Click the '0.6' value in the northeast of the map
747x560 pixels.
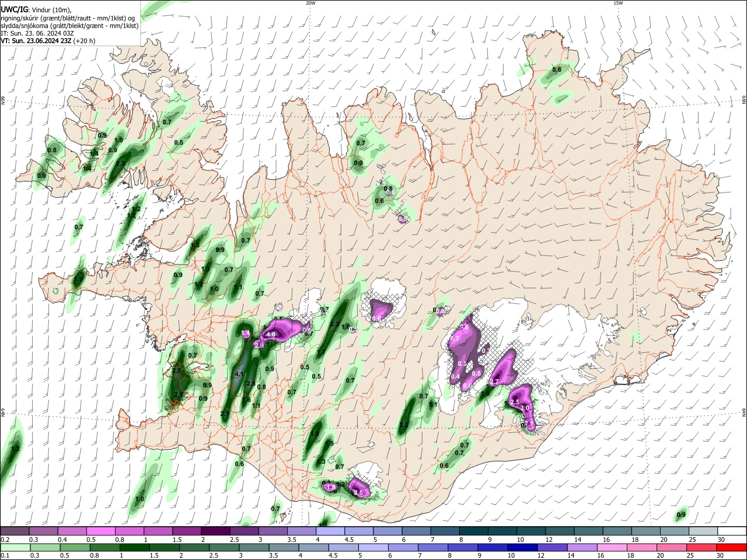(x=557, y=69)
